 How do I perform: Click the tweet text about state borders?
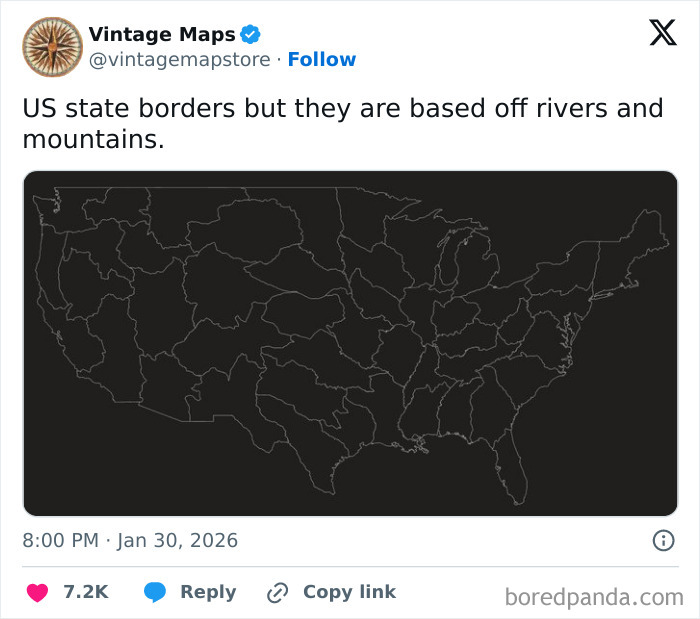pyautogui.click(x=342, y=123)
